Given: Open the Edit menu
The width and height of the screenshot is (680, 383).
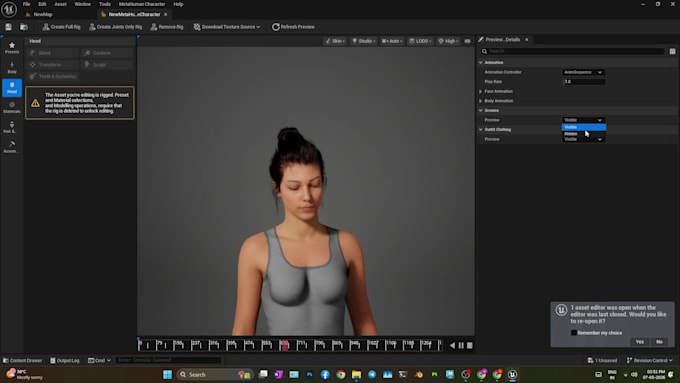Looking at the screenshot, I should pyautogui.click(x=42, y=4).
